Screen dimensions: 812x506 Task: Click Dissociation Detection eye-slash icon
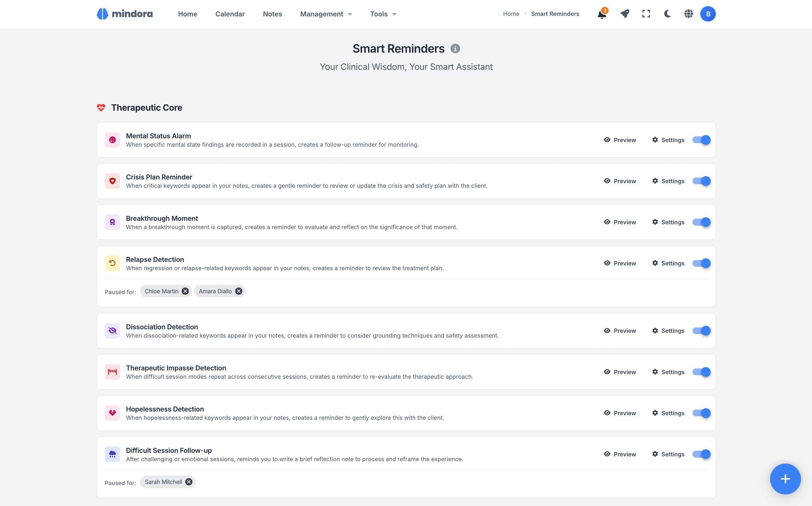[113, 331]
